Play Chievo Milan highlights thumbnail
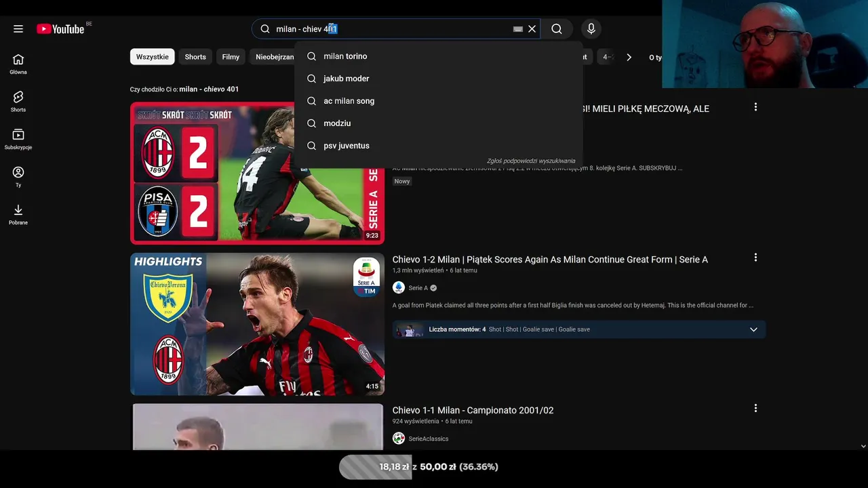 [x=258, y=324]
